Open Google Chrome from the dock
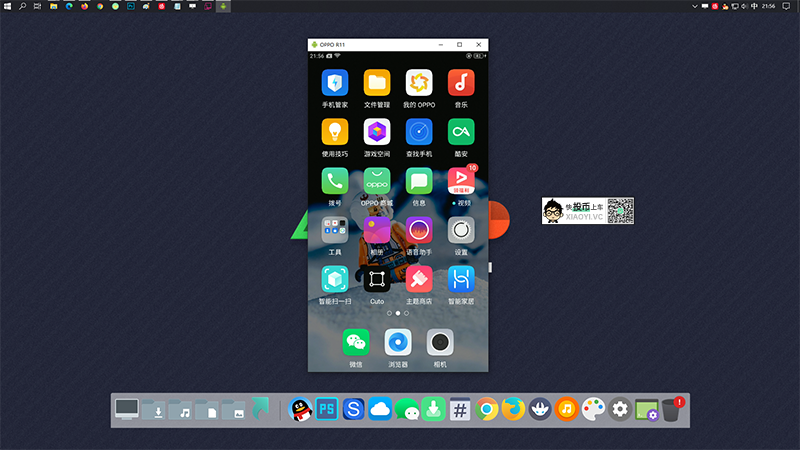Image resolution: width=800 pixels, height=450 pixels. (487, 409)
